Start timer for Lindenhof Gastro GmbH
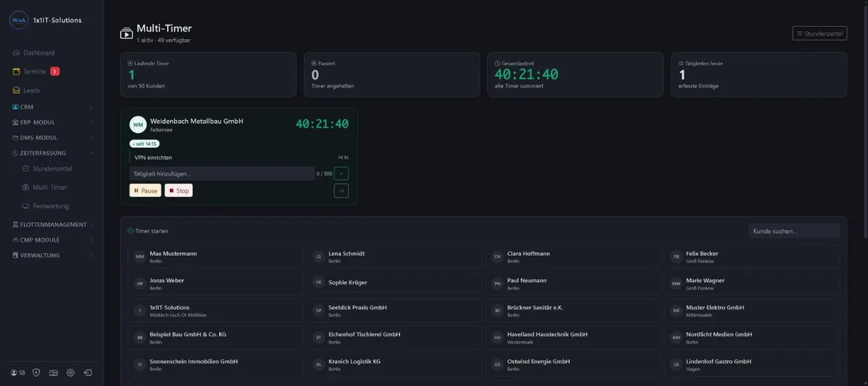This screenshot has width=868, height=386. coord(752,364)
